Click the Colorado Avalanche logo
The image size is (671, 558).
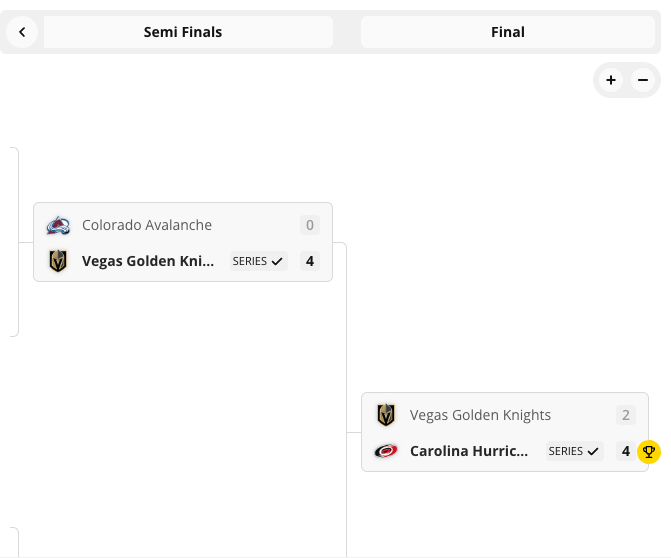coord(58,225)
